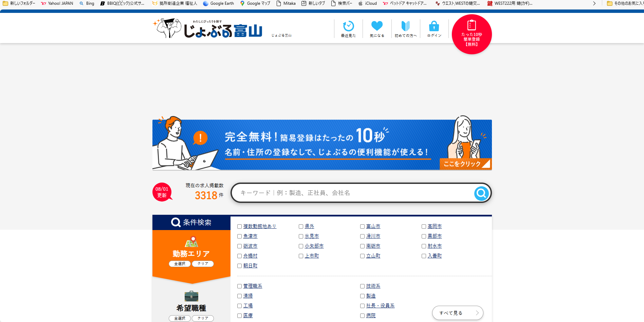
Task: Expand the bookmarks bar overflow chevron
Action: (x=594, y=3)
